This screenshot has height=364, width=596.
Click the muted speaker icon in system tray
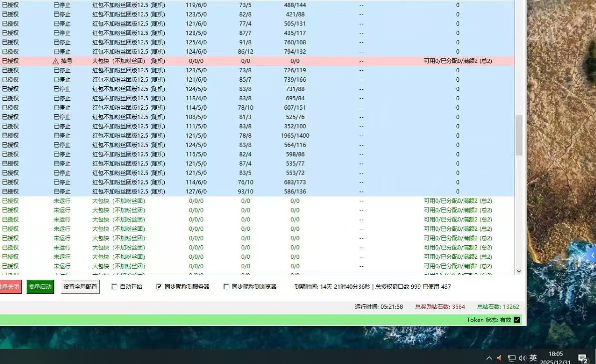tap(500, 358)
